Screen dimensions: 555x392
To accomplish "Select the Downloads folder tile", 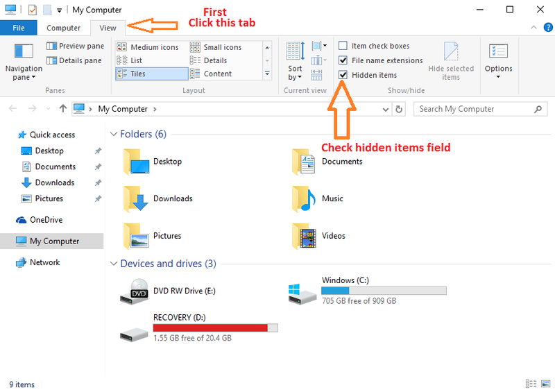I will point(158,199).
